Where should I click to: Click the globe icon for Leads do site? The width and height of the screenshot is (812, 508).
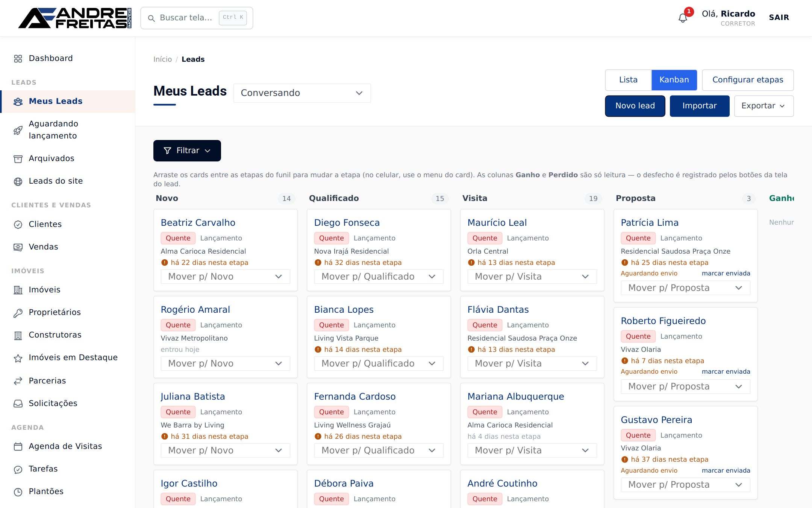(x=18, y=181)
